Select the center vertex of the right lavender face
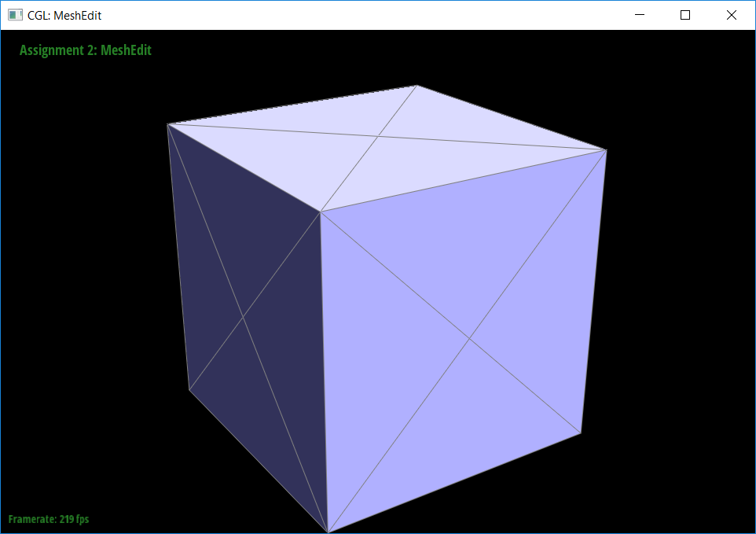756x534 pixels. pos(469,338)
